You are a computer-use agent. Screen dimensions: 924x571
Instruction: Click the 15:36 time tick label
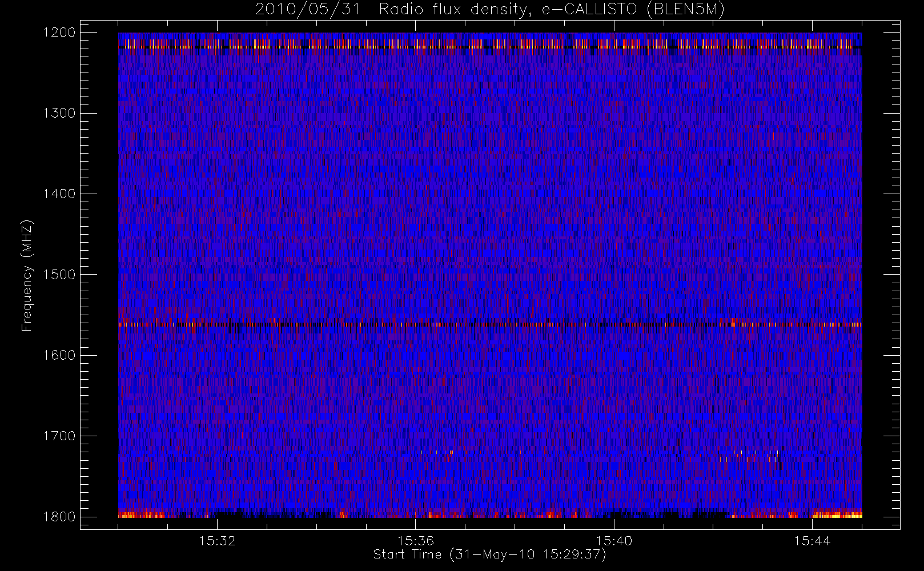coord(416,541)
